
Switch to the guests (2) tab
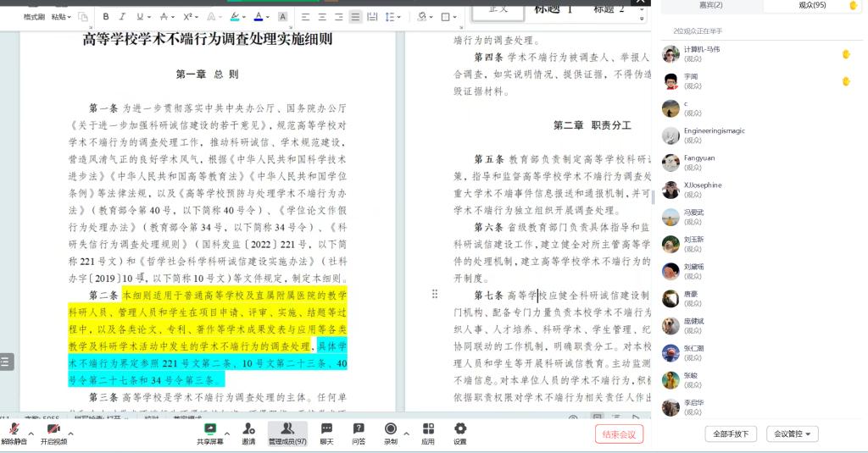(711, 5)
